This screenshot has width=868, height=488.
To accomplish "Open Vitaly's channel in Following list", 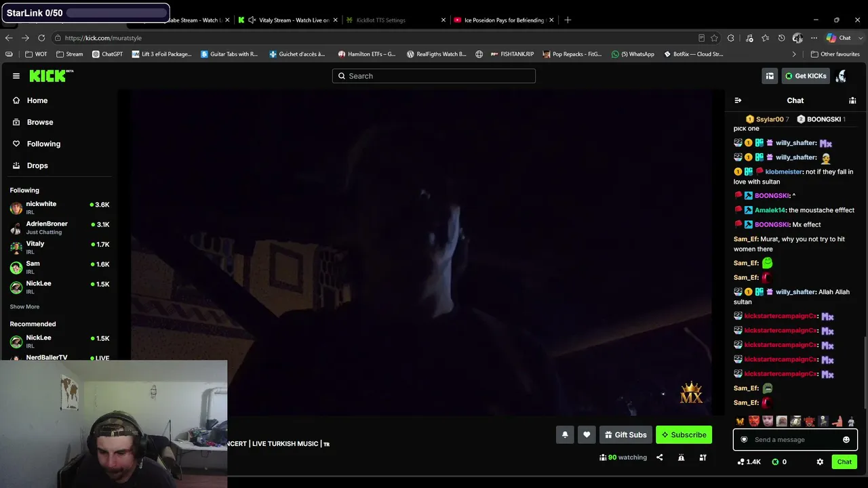I will tap(60, 247).
